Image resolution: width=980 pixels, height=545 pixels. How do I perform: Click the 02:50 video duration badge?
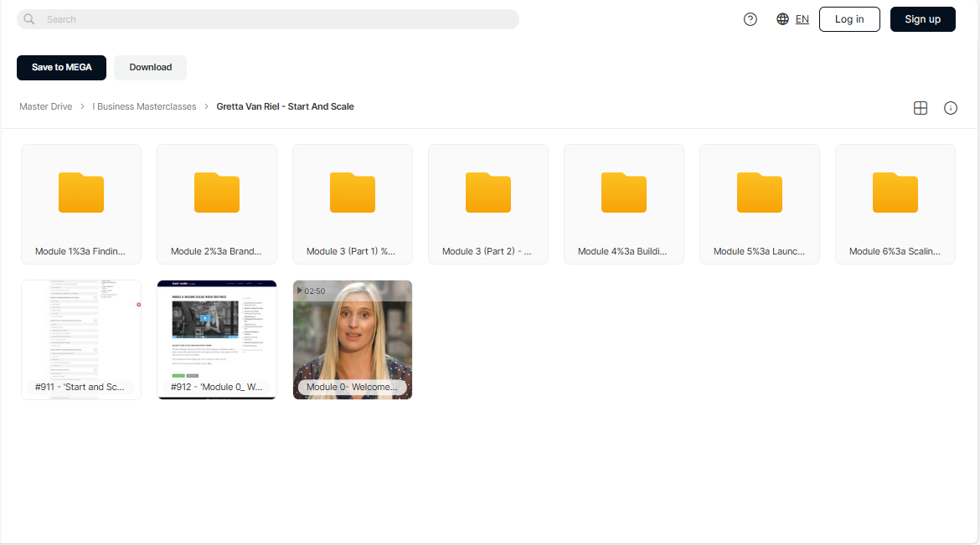(x=311, y=291)
